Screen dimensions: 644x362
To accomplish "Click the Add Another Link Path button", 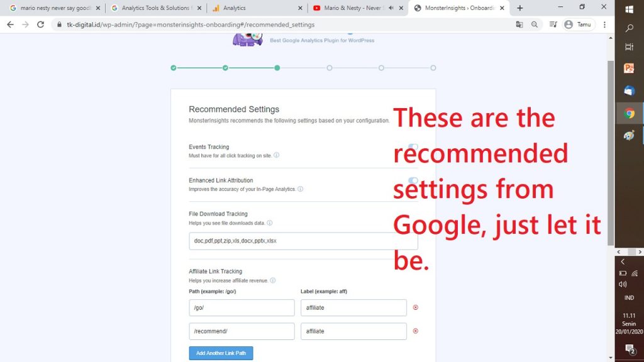I will point(221,353).
